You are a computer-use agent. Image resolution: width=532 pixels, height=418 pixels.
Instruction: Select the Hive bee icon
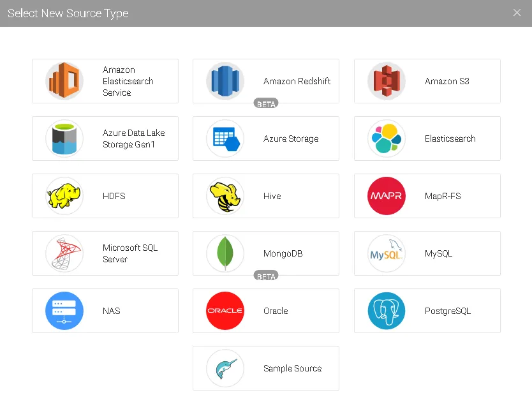point(225,196)
